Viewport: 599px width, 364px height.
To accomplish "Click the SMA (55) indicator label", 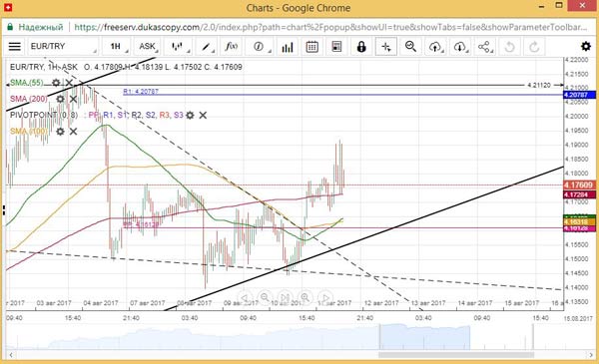I will point(26,83).
